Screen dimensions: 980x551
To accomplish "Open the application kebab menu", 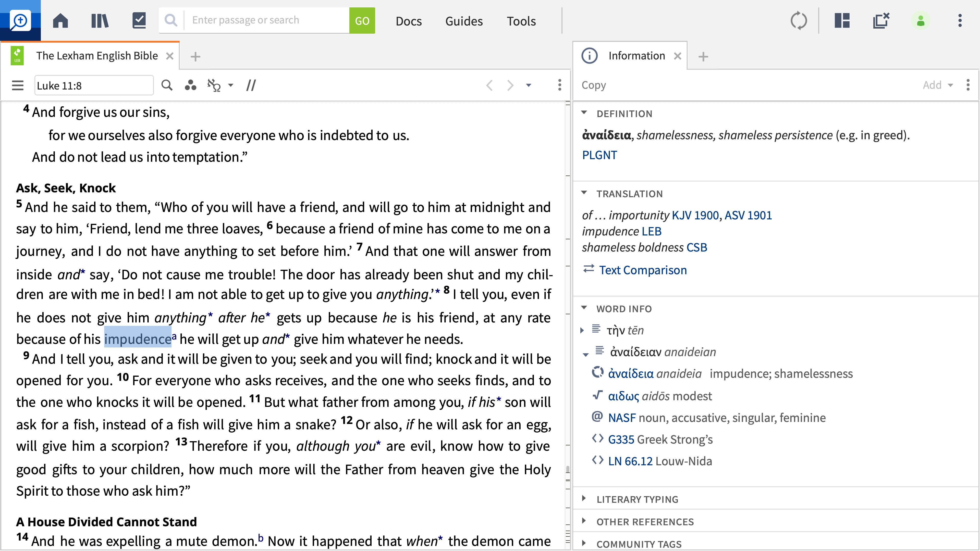I will (x=960, y=20).
